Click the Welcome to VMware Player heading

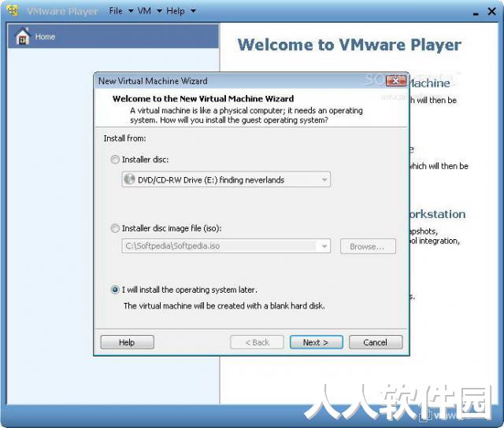[x=350, y=45]
